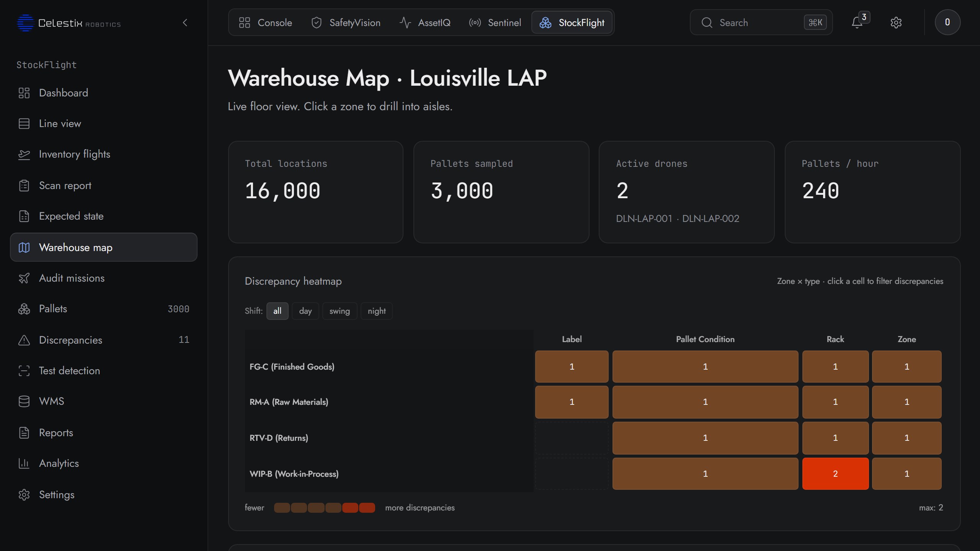Viewport: 980px width, 551px height.
Task: Open Line view from the sidebar
Action: (103, 124)
